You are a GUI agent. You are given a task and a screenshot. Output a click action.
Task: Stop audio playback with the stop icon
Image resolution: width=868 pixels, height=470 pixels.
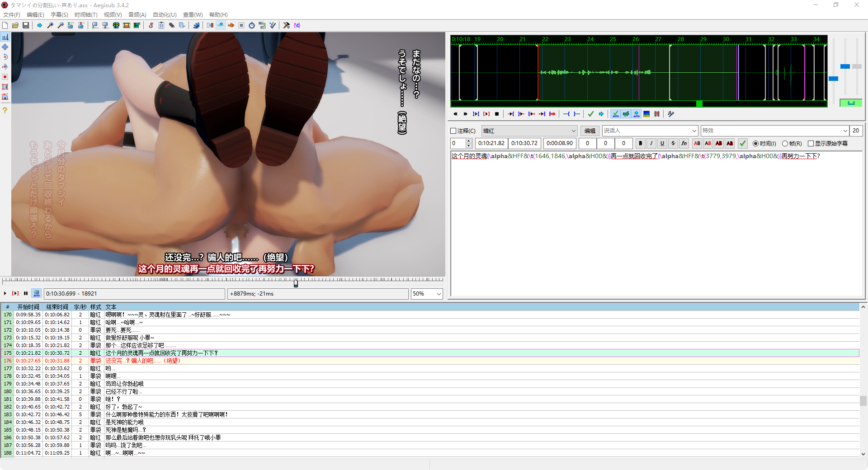497,114
